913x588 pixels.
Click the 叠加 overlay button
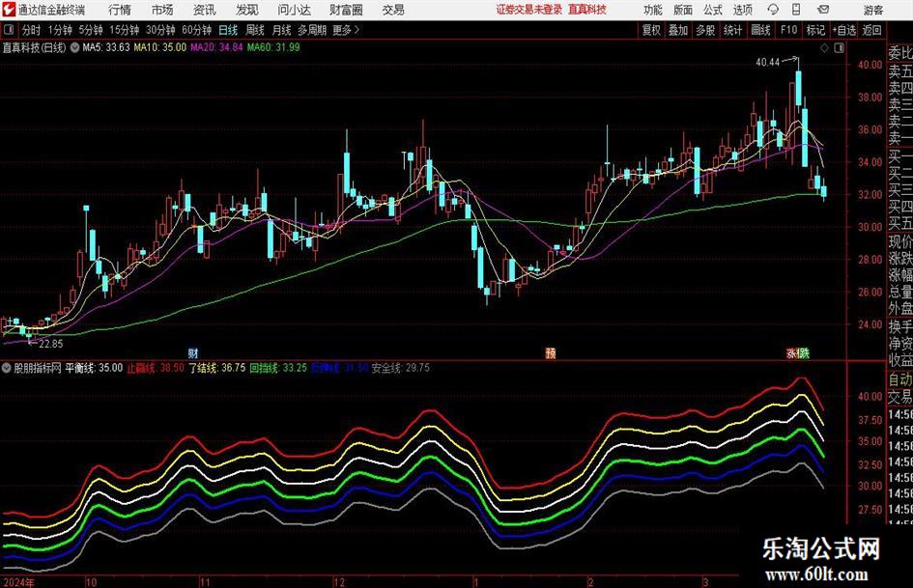coord(678,30)
